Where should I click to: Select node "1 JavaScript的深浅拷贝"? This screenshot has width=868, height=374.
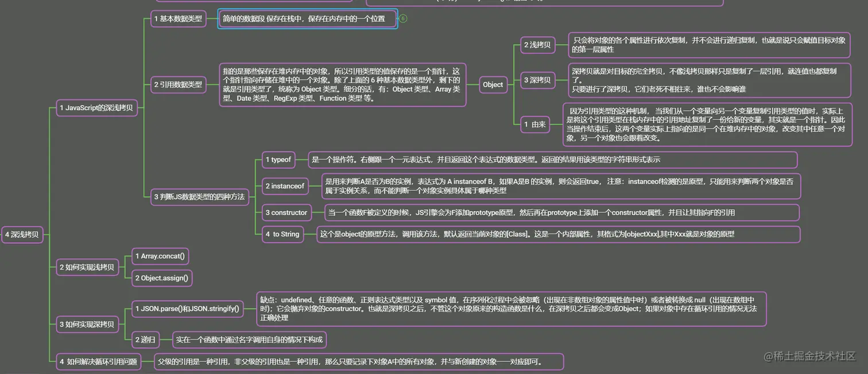tap(97, 107)
